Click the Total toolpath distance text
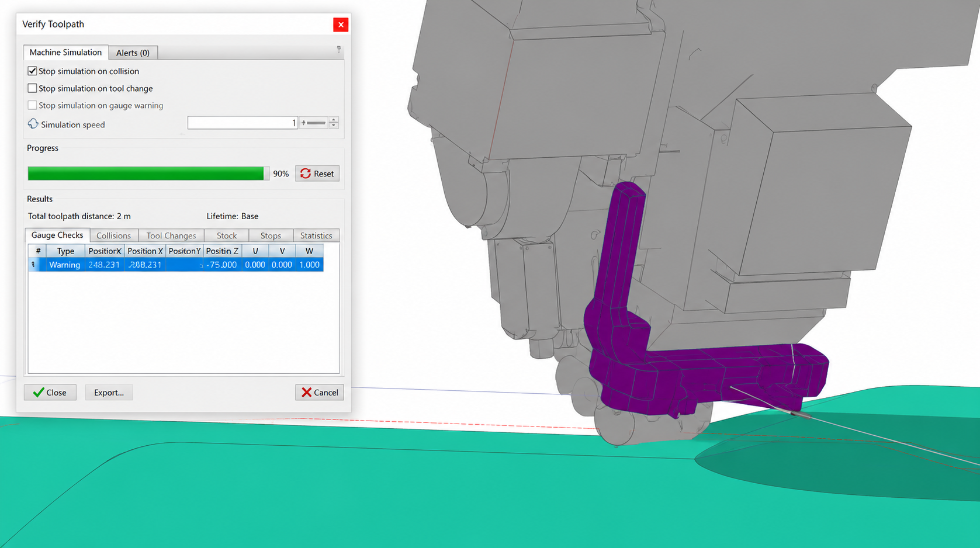Screen dimensions: 980x548 coord(79,216)
